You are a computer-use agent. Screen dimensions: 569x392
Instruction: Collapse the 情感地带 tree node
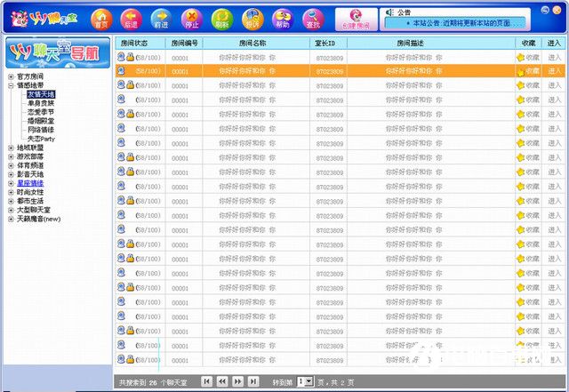pos(11,85)
